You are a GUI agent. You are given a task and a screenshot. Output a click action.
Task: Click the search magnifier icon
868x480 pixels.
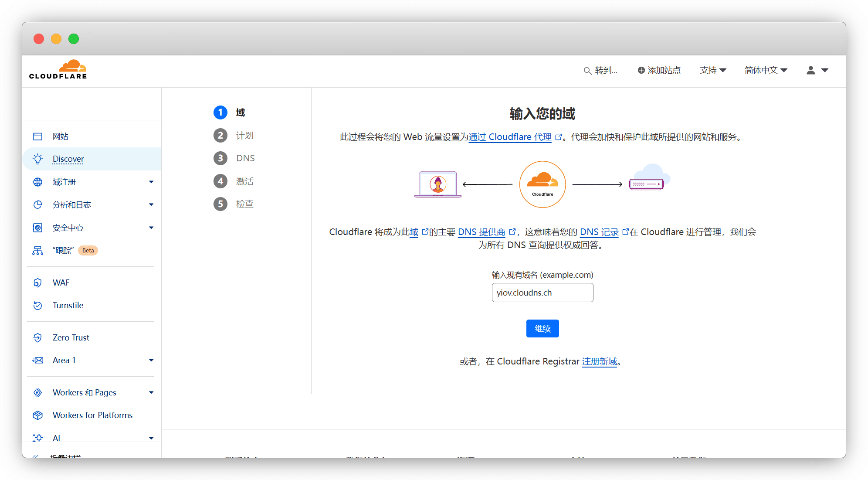point(587,71)
